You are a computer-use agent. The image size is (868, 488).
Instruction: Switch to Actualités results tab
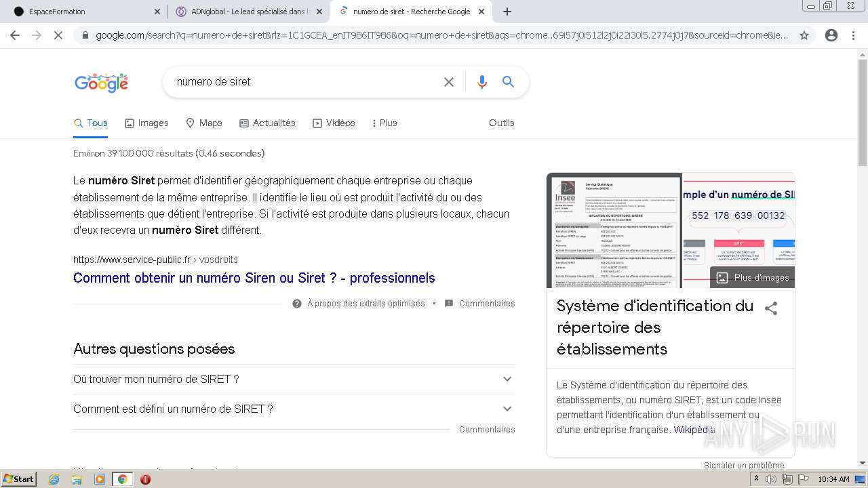point(267,123)
